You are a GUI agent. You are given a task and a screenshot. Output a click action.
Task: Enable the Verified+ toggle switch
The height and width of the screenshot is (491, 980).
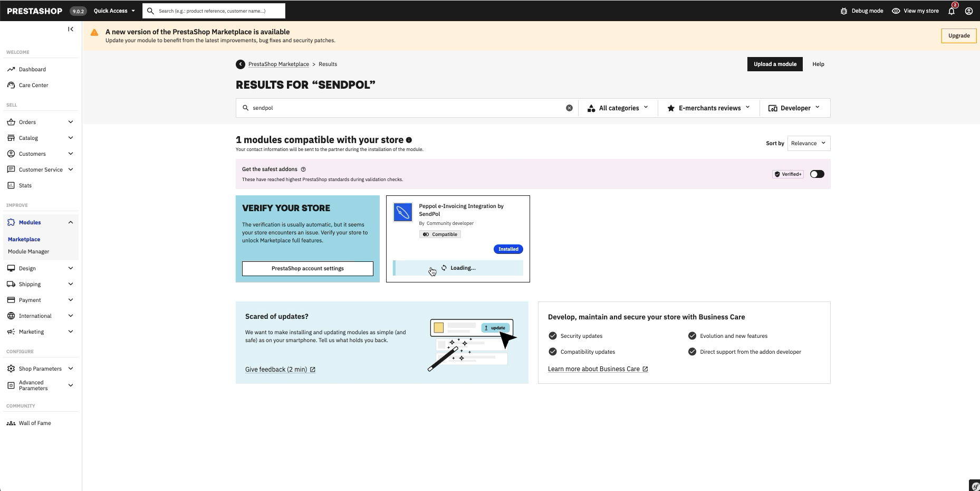click(817, 174)
